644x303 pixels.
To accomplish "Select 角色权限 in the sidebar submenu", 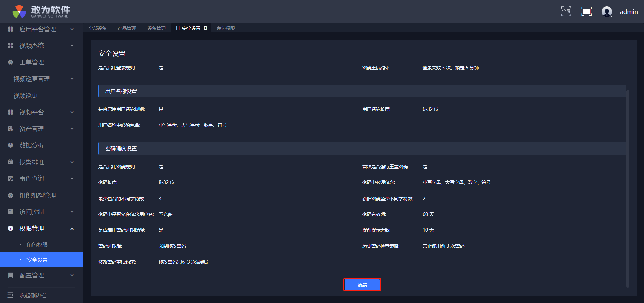I will pyautogui.click(x=37, y=245).
